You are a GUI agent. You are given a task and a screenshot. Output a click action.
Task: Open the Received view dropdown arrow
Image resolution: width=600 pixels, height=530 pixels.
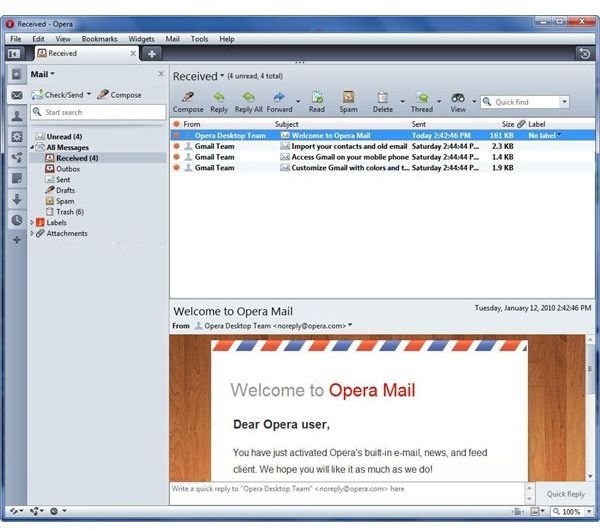coord(222,75)
